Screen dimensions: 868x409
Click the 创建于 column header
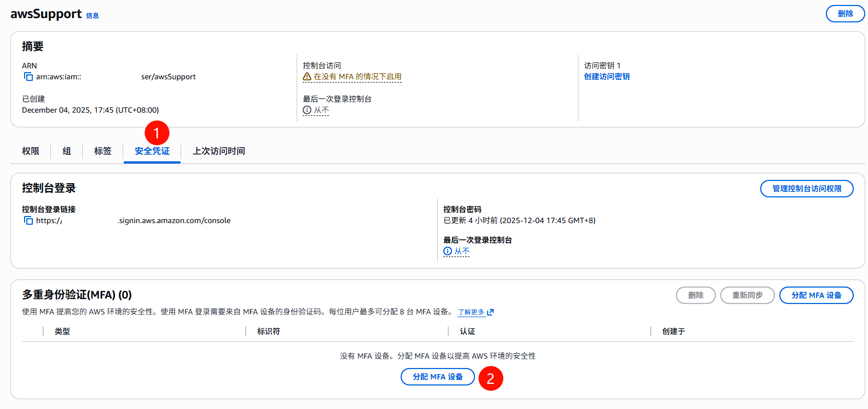(x=674, y=331)
